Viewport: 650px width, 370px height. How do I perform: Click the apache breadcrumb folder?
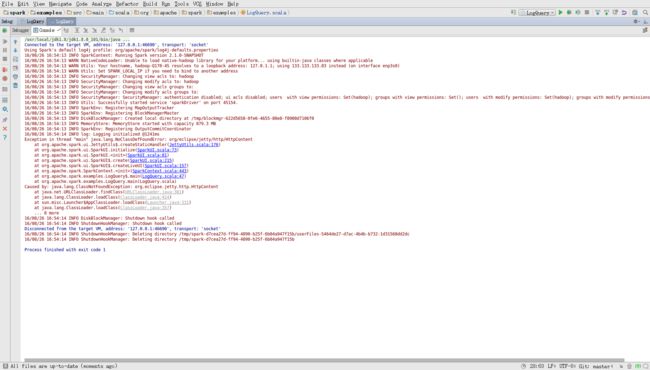(x=165, y=12)
